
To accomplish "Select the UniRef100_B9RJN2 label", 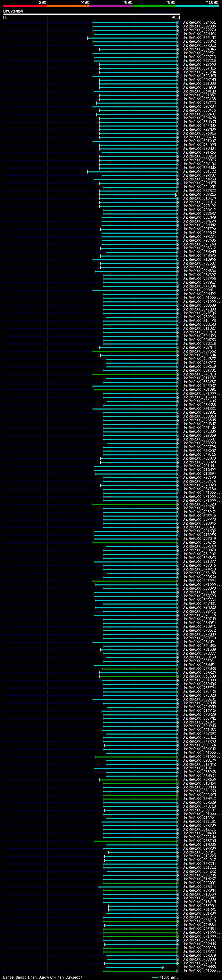I will click(199, 38).
